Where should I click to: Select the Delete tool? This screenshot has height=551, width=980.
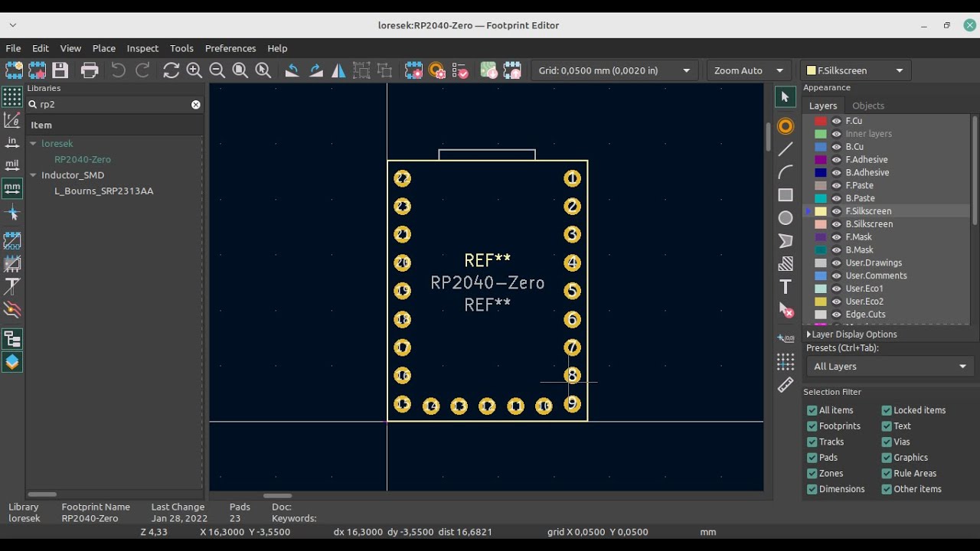786,310
